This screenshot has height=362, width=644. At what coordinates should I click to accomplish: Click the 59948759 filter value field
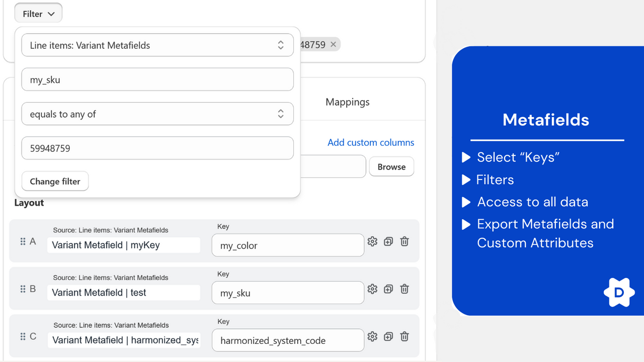pos(157,148)
